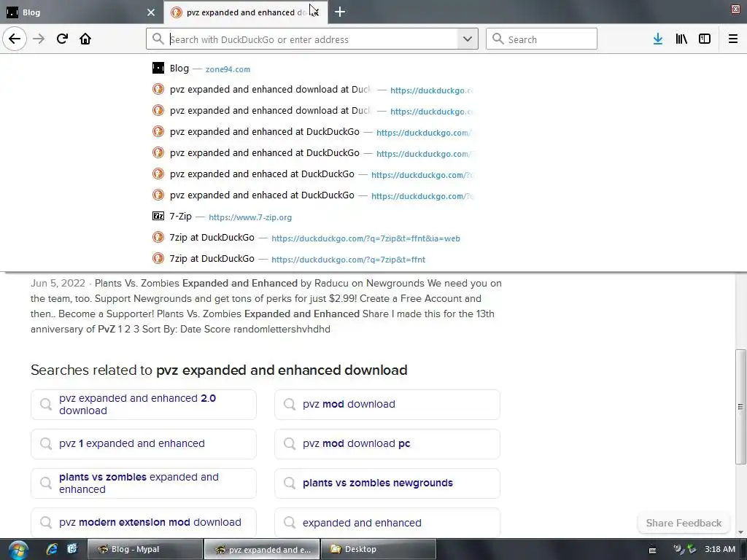Open the downloads panel arrow icon
Screen dimensions: 747x560
(658, 39)
